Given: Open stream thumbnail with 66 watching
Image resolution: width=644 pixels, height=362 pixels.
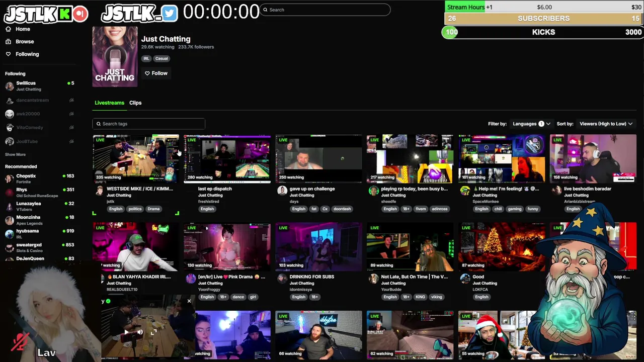Looking at the screenshot, I should click(318, 334).
